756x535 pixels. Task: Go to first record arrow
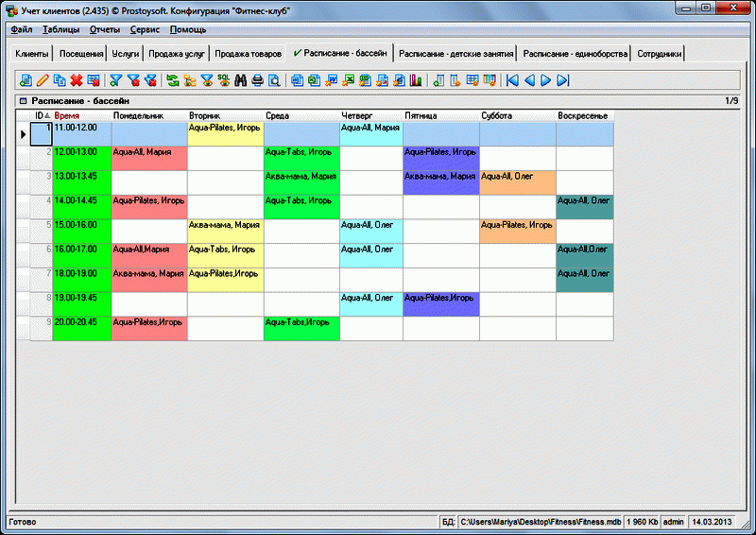512,80
